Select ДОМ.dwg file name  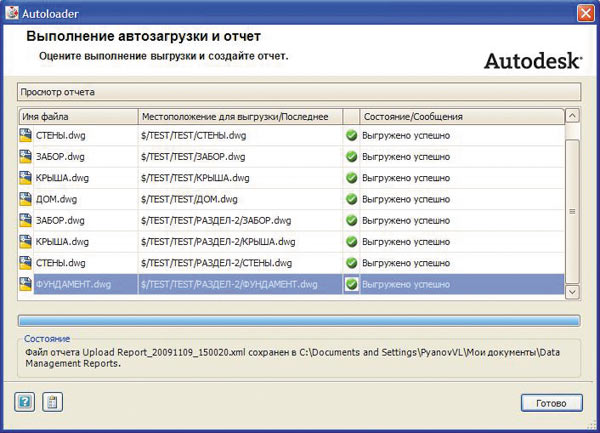[x=56, y=199]
